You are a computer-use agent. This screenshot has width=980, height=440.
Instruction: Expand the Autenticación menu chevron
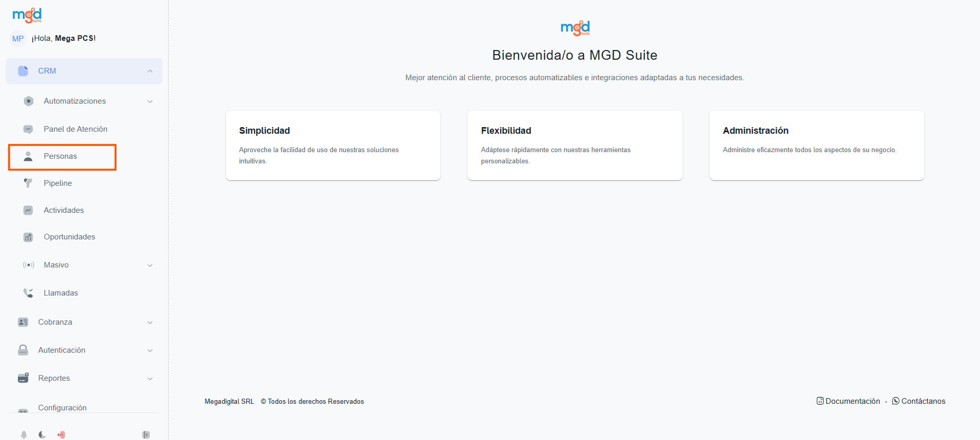(x=150, y=350)
